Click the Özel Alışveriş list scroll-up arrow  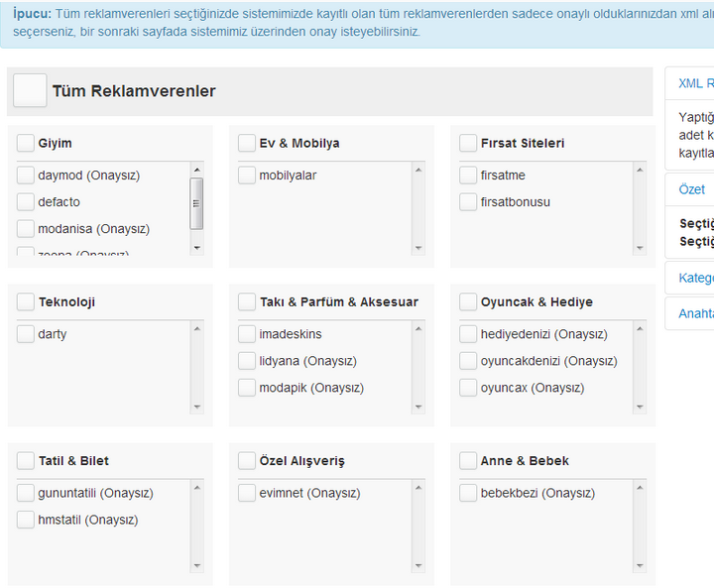click(x=418, y=488)
